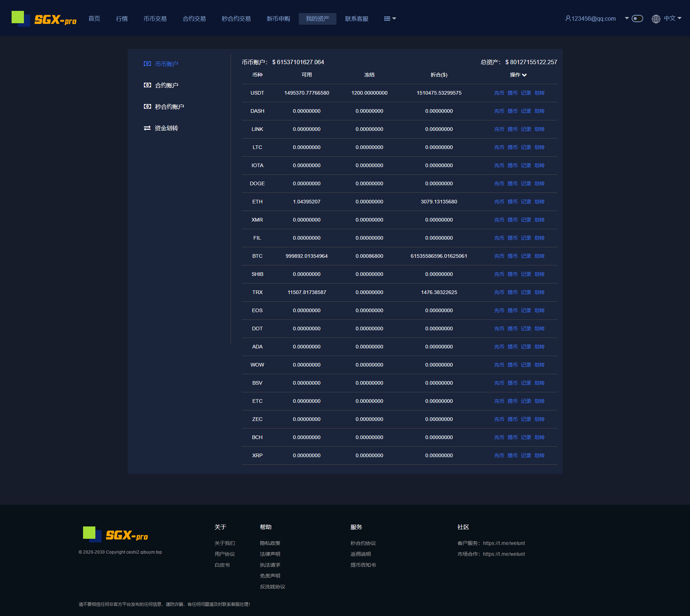Image resolution: width=690 pixels, height=616 pixels.
Task: Expand the 操作 column chevron
Action: click(524, 75)
